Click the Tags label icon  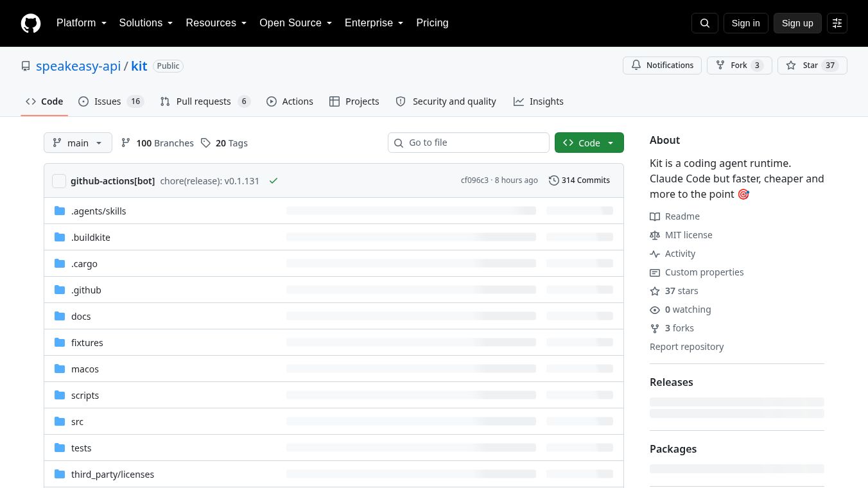coord(205,143)
